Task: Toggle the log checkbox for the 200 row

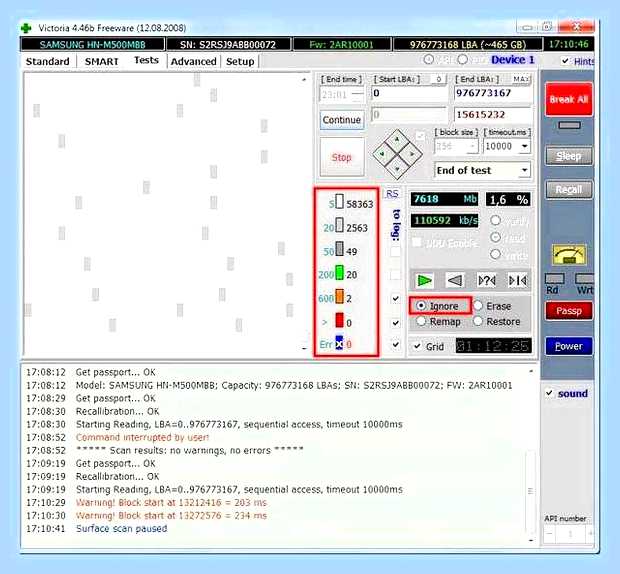Action: click(395, 274)
